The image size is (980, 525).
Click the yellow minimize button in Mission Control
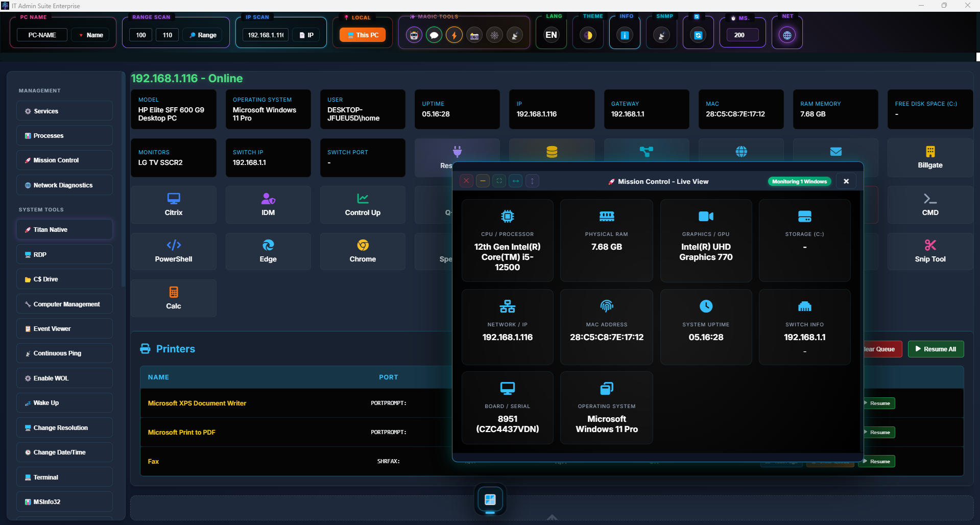(483, 181)
